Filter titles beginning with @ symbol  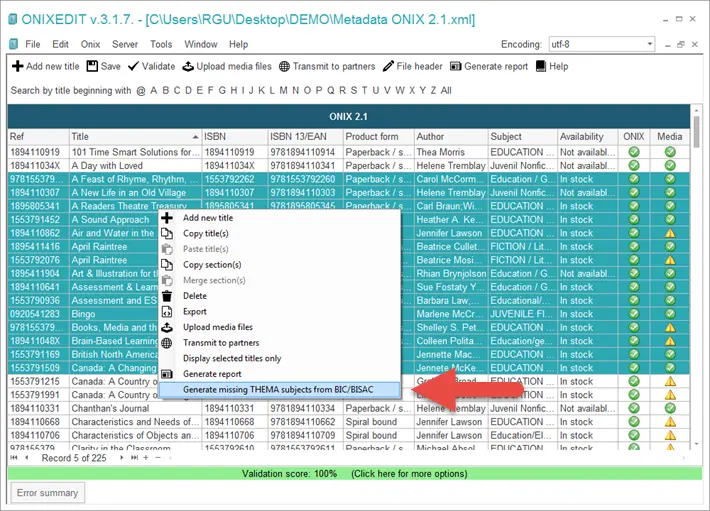point(141,91)
